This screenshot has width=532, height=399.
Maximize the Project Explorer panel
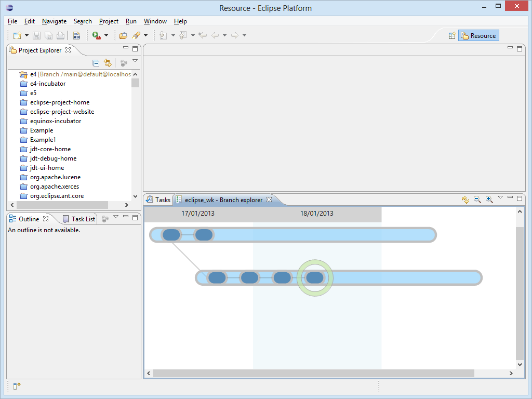click(x=135, y=48)
